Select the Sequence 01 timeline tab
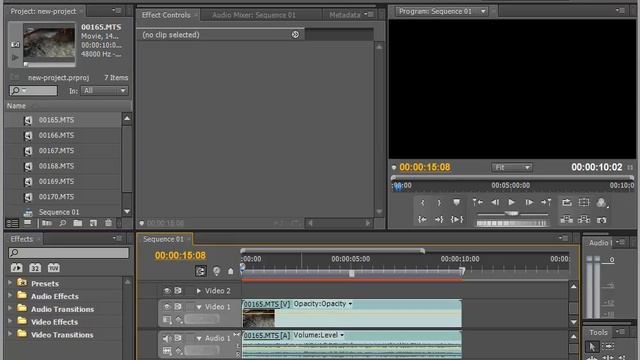 tap(163, 239)
